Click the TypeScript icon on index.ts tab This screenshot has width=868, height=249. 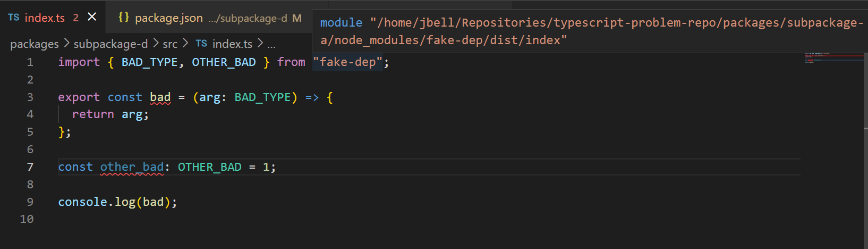(x=14, y=18)
